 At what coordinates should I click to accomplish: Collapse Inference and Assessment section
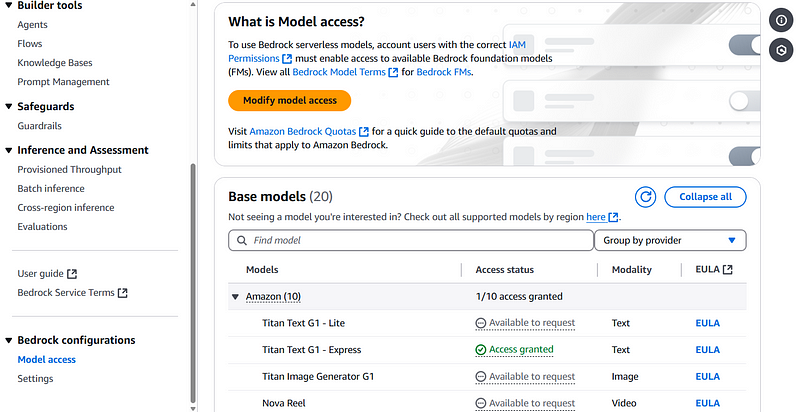click(9, 150)
